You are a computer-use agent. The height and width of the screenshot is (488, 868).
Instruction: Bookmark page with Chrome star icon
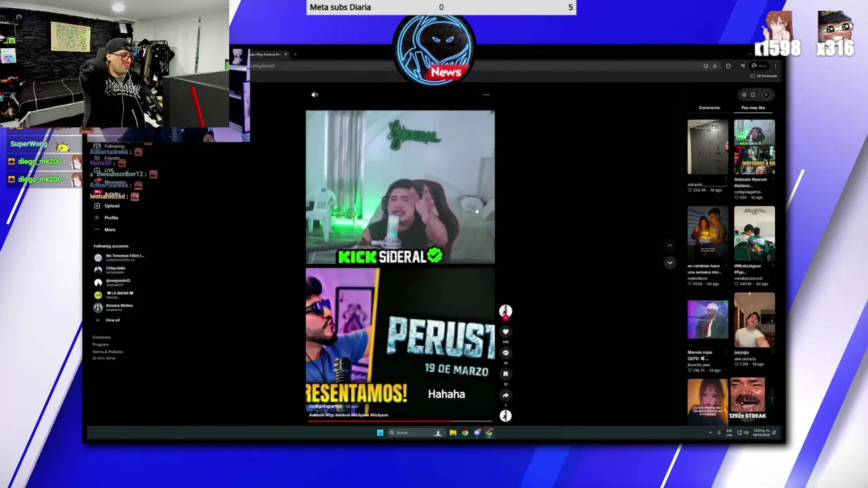tap(714, 66)
